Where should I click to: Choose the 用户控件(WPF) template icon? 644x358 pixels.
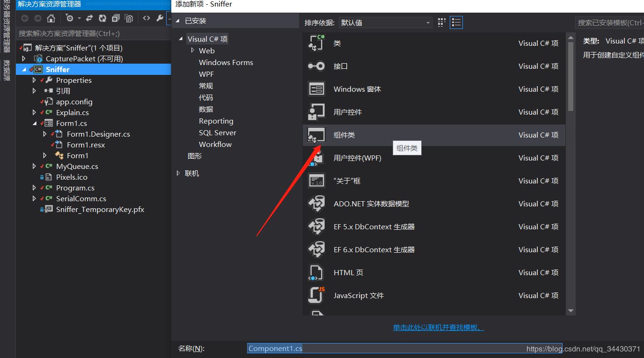pos(316,158)
